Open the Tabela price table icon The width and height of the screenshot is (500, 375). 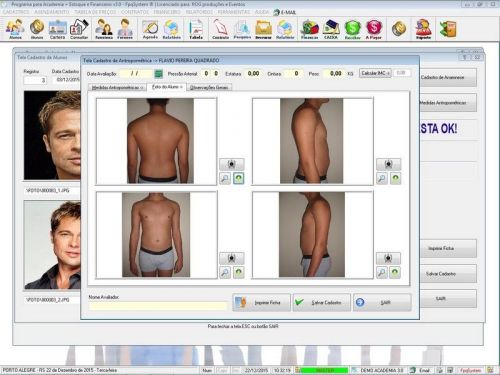click(196, 29)
